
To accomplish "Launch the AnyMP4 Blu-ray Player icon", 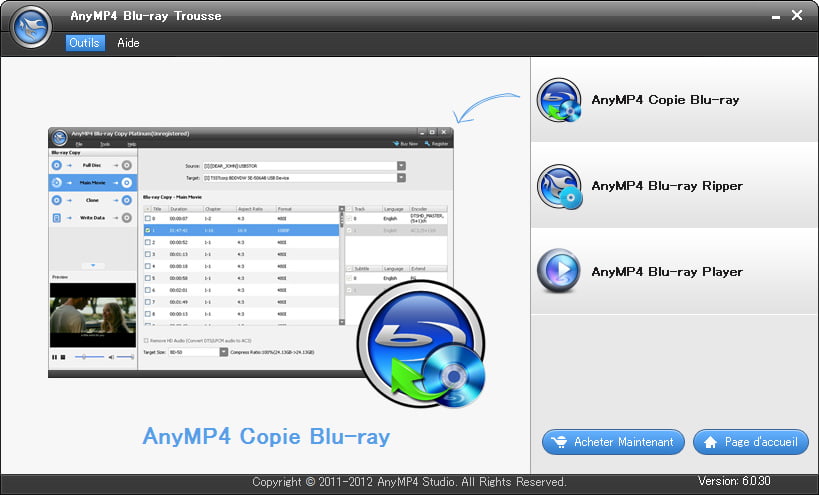I will click(558, 271).
